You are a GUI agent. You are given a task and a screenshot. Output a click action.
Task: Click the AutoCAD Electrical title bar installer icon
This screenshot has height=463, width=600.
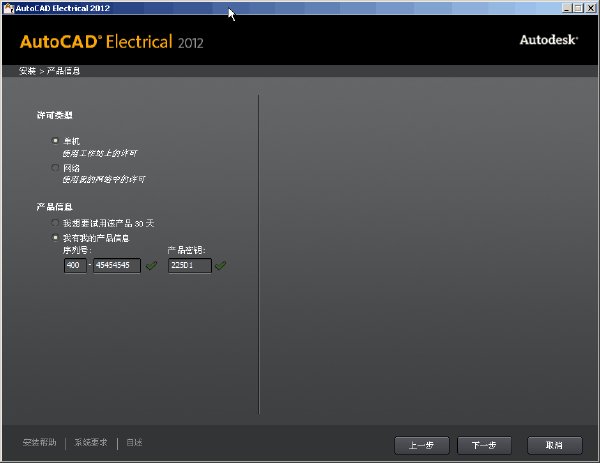[x=8, y=8]
